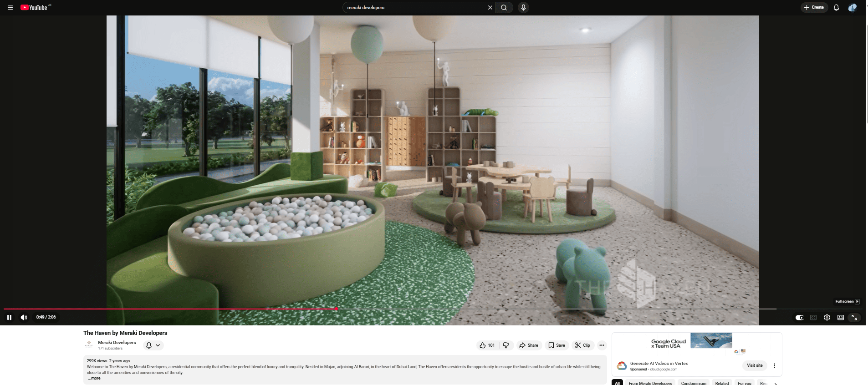Mute the video volume
868x385 pixels.
24,317
